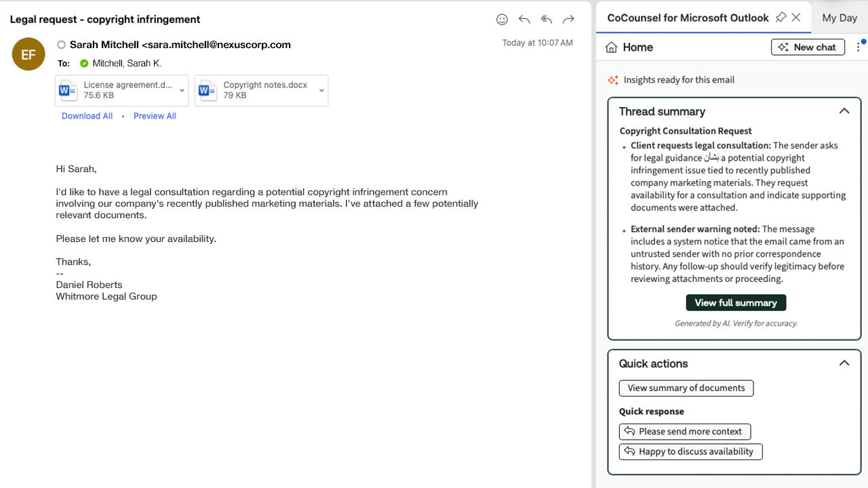Open the CoCounsel more options menu
Viewport: 868px width, 488px height.
[859, 47]
